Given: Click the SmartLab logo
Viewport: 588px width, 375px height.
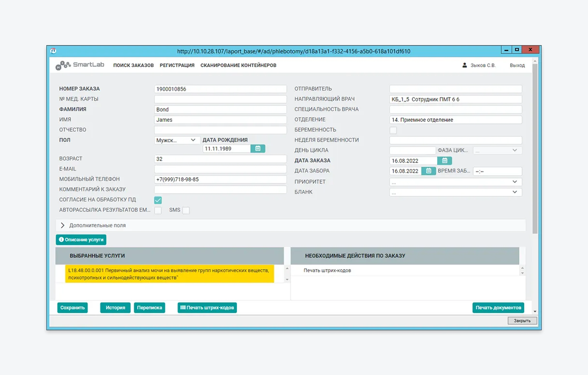Looking at the screenshot, I should coord(80,65).
